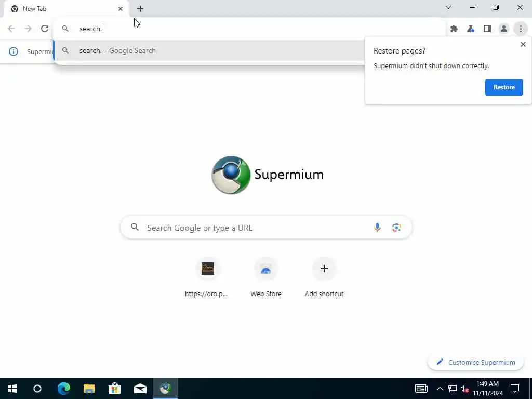Click the browser back arrow
Screen dimensions: 532x399
[11, 29]
